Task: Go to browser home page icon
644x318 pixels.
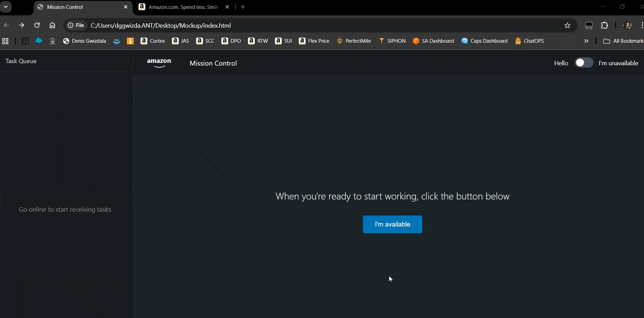Action: tap(52, 25)
